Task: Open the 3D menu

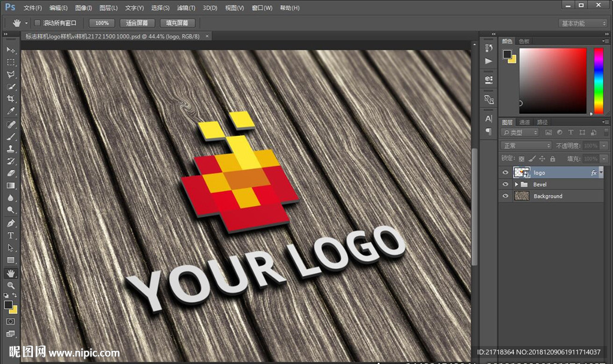Action: [210, 8]
